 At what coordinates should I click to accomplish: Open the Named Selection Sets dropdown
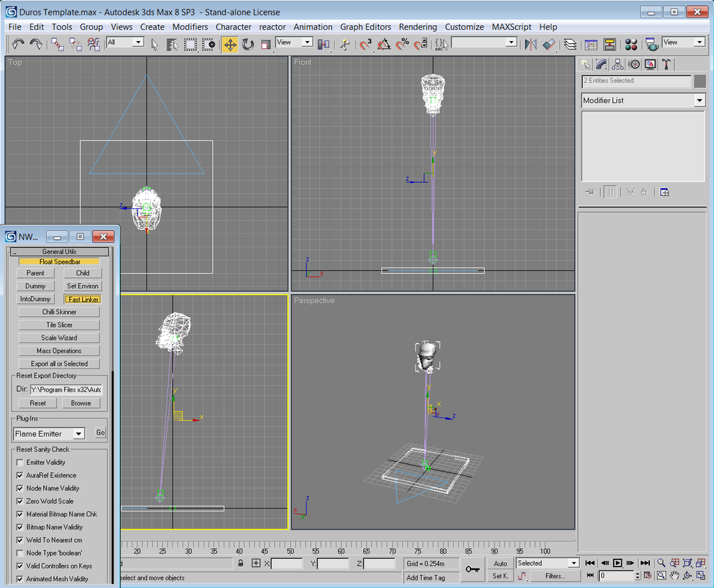511,42
